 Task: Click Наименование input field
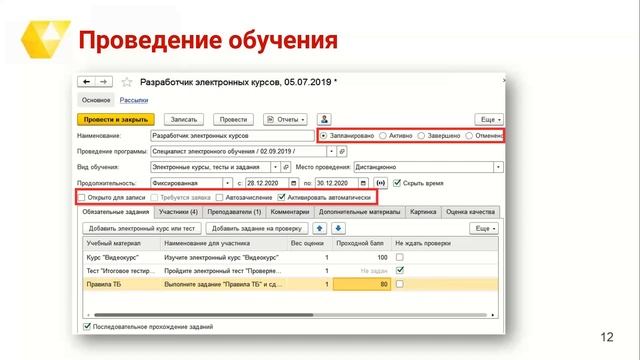point(232,136)
